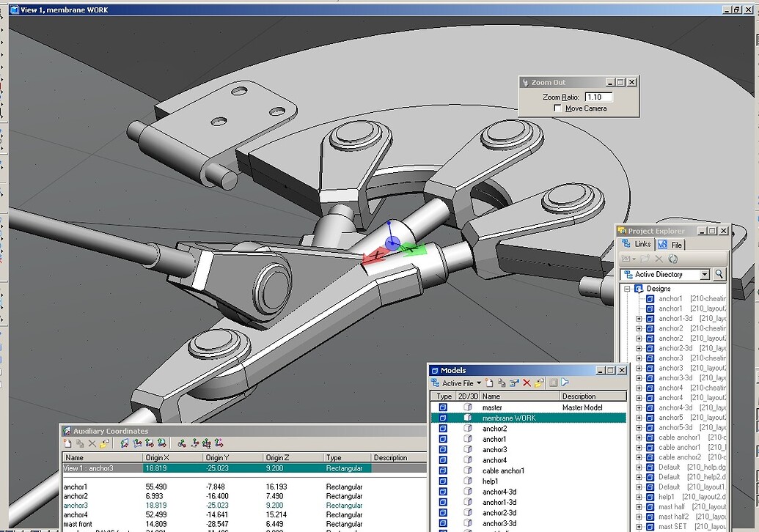The height and width of the screenshot is (532, 759).
Task: Collapse the Designs tree node
Action: pyautogui.click(x=627, y=288)
